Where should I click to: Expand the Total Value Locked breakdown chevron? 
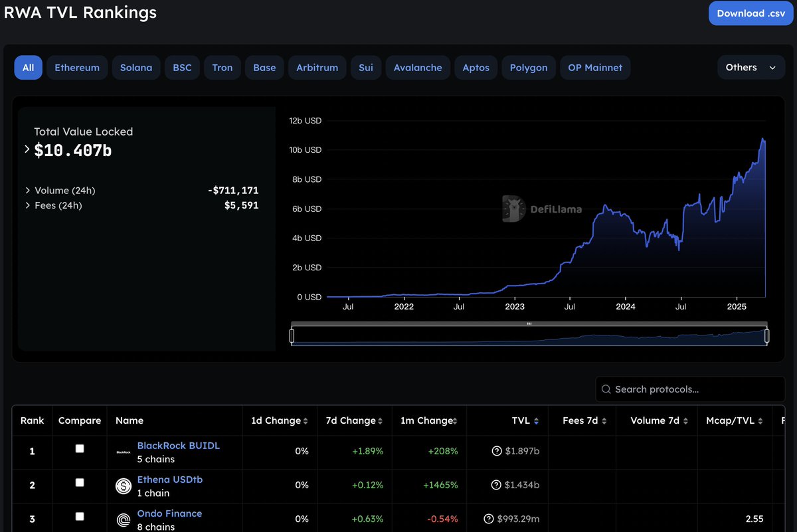pyautogui.click(x=27, y=149)
